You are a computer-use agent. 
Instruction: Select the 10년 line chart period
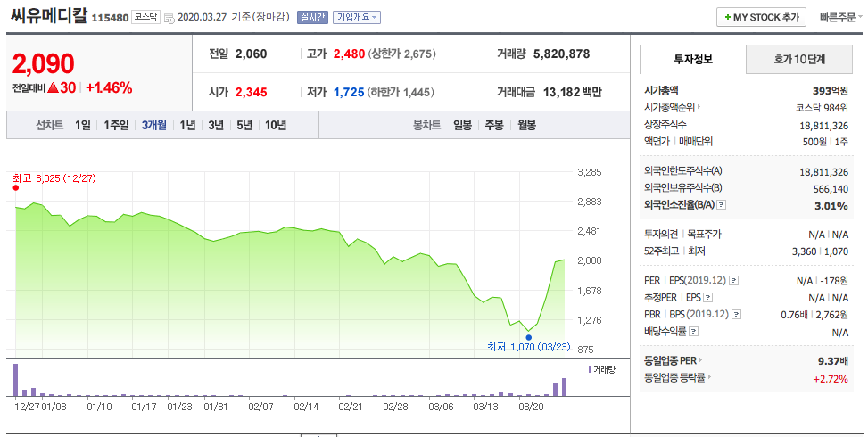click(276, 126)
